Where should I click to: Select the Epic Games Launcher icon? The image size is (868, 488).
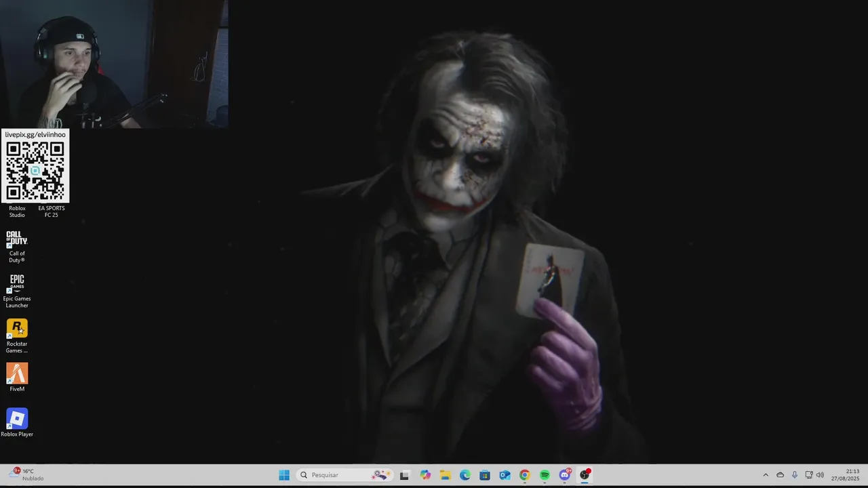(17, 291)
